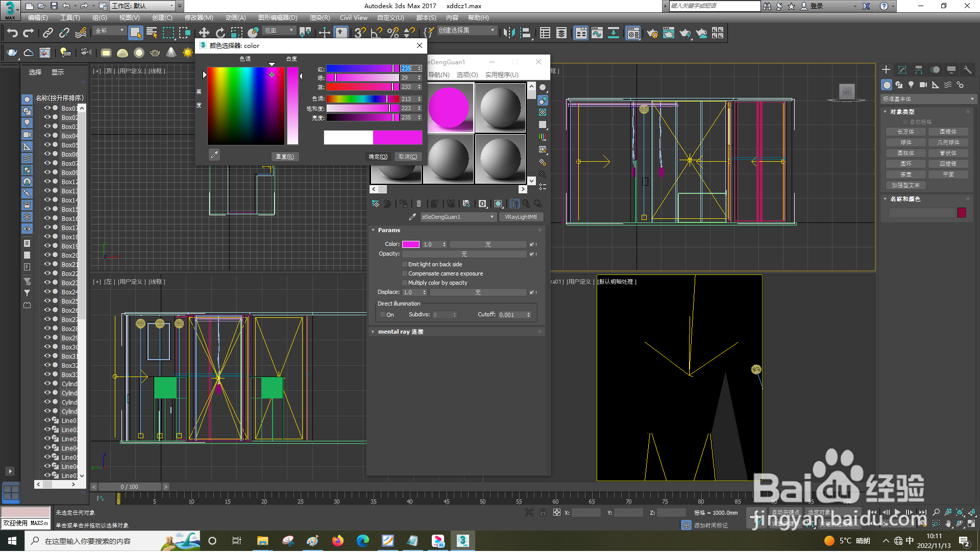980x552 pixels.
Task: Choose the Select and Rotate tool
Action: 220,33
